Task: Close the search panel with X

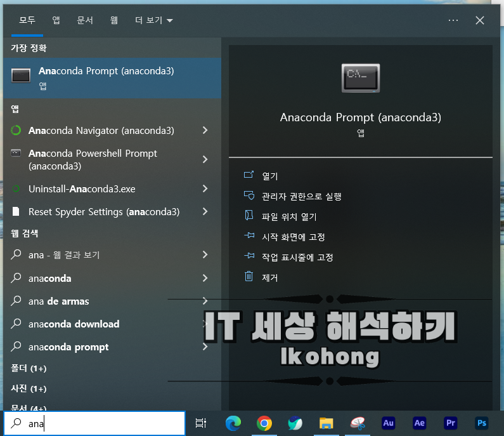Action: point(480,20)
